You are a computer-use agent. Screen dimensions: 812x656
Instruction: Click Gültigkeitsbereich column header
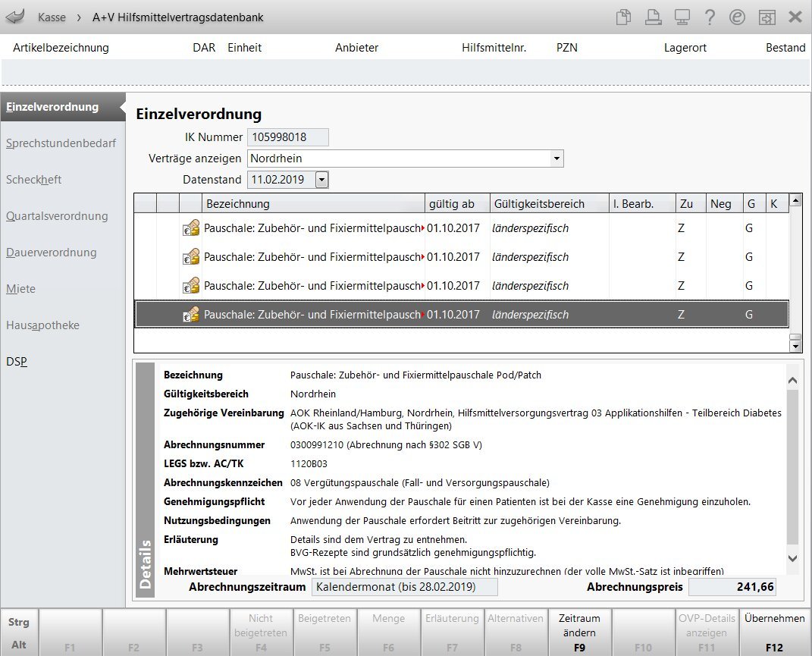(550, 204)
